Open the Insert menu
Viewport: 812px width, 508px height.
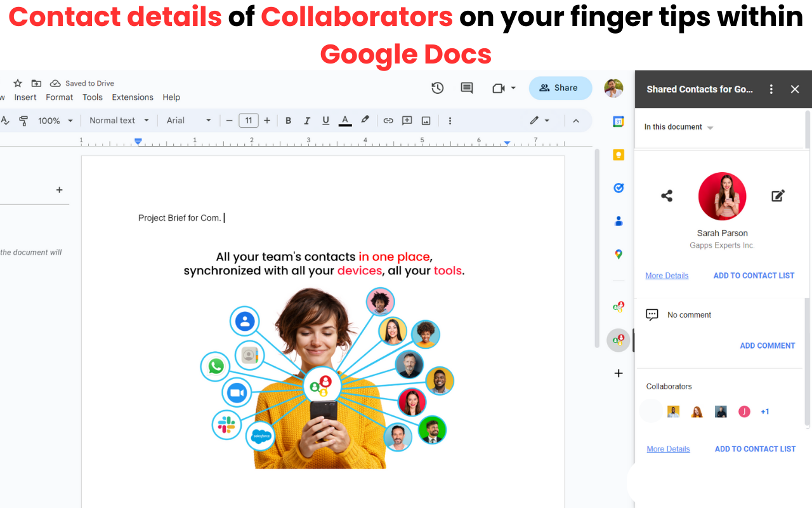25,97
